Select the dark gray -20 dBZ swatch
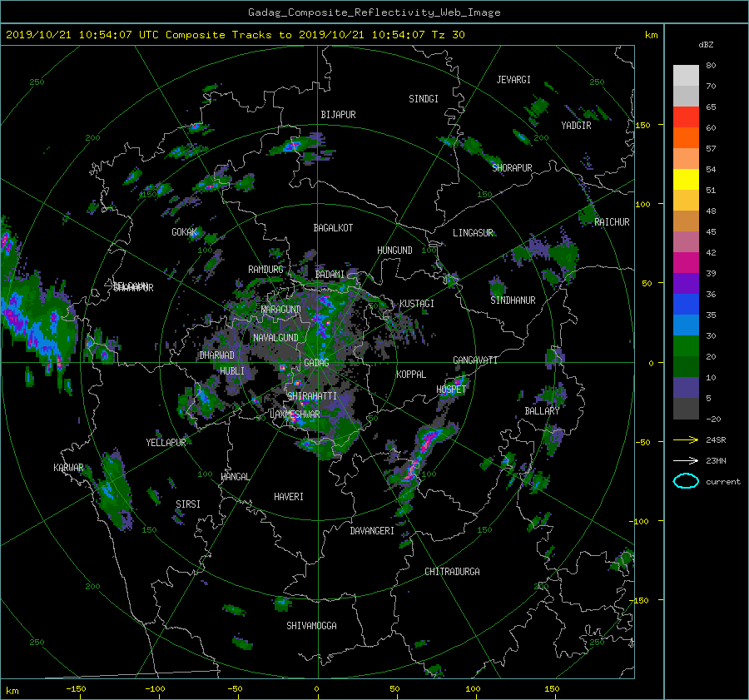 [686, 409]
